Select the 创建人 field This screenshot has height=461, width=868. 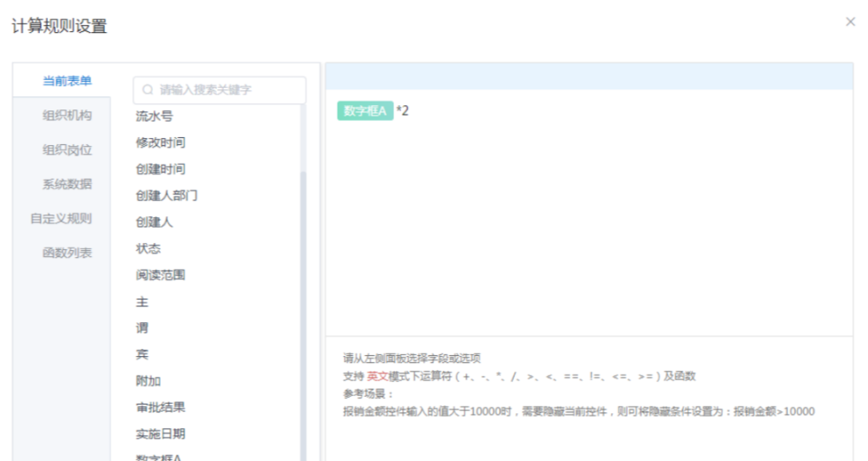click(155, 222)
